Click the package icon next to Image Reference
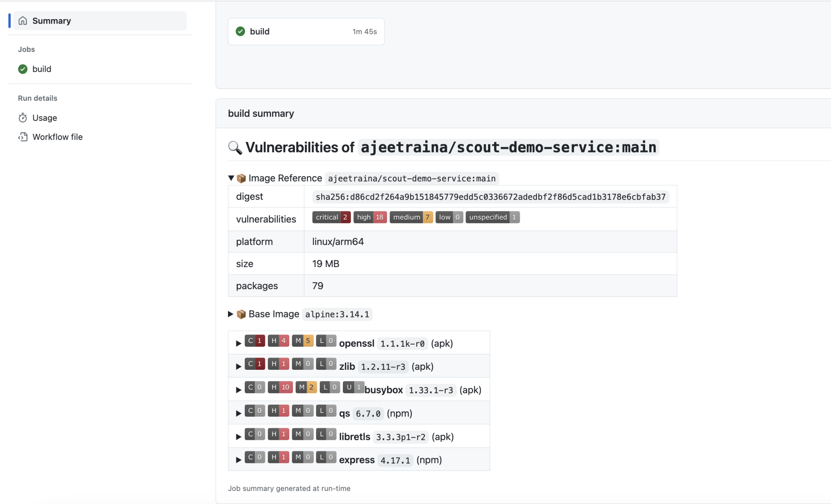 241,178
